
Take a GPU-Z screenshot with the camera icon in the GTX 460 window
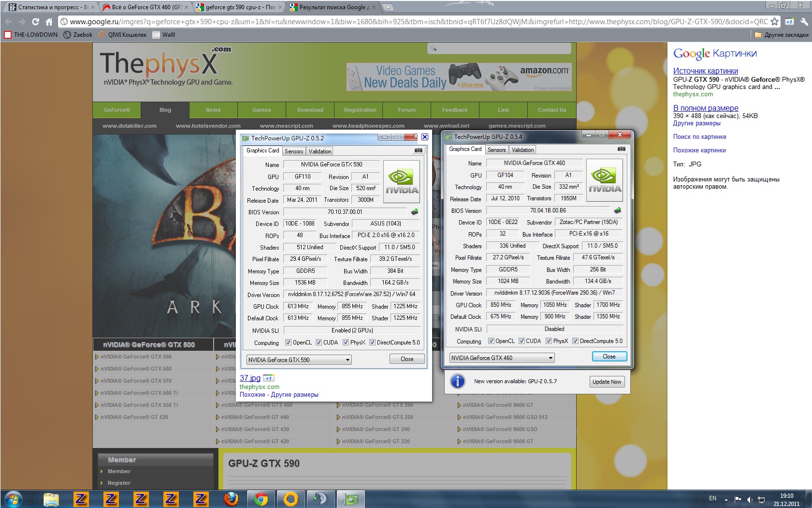pyautogui.click(x=622, y=149)
